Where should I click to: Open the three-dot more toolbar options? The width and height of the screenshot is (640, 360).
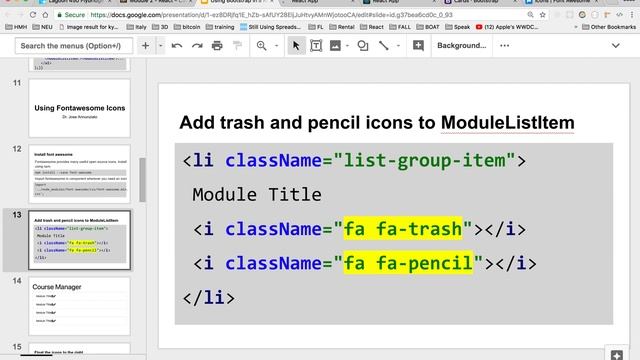pos(504,46)
